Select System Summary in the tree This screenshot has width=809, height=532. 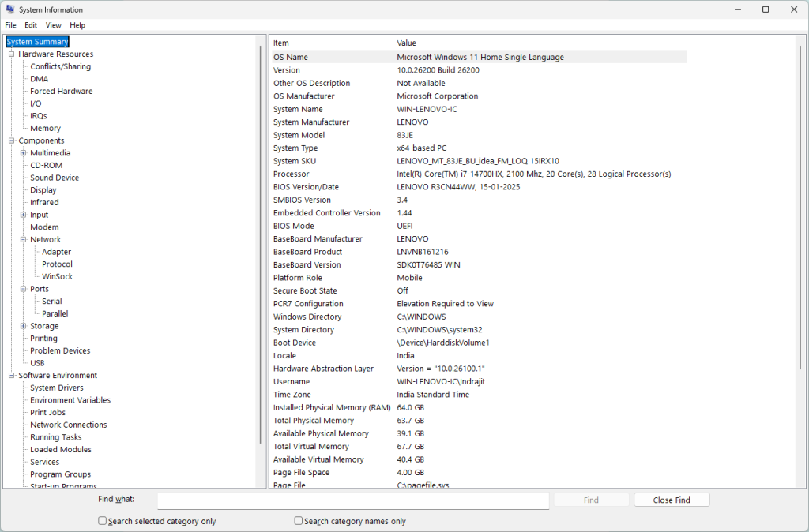coord(37,42)
